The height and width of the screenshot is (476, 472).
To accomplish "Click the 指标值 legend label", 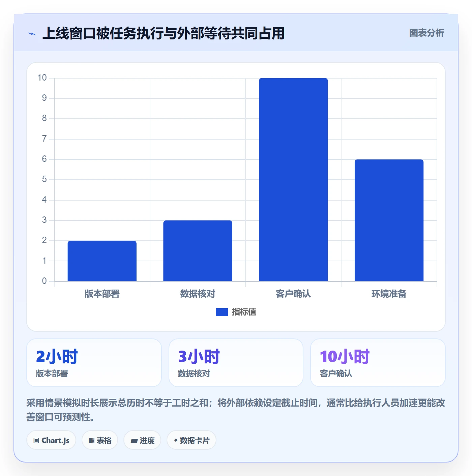I will point(244,312).
